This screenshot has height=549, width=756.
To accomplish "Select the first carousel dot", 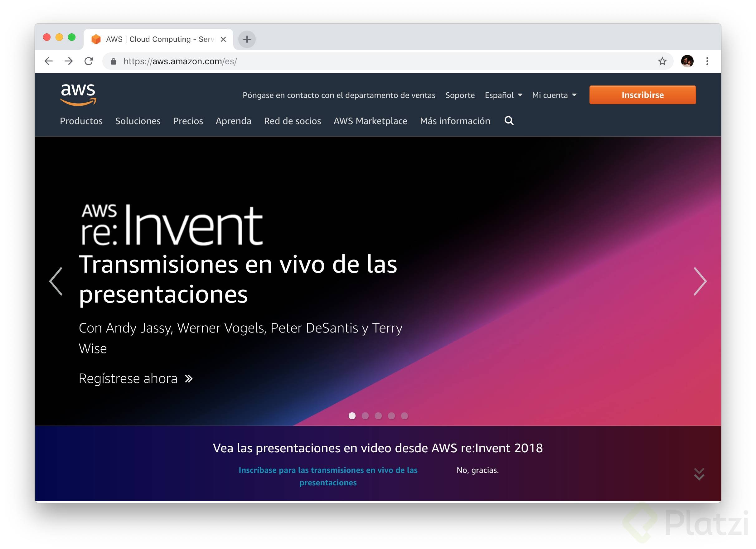I will (352, 416).
